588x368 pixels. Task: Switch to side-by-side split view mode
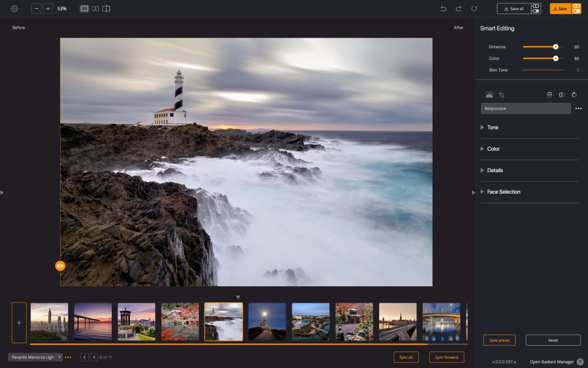pyautogui.click(x=95, y=9)
